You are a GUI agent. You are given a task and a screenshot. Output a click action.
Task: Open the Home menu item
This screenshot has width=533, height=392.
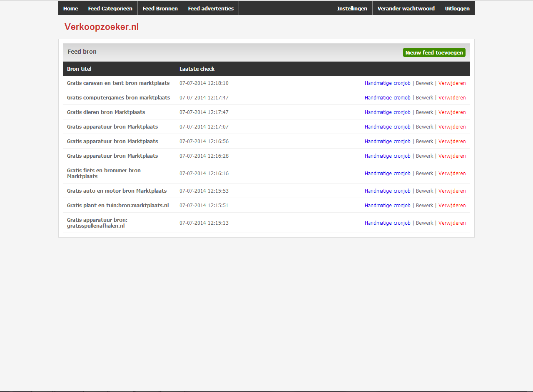pyautogui.click(x=71, y=8)
